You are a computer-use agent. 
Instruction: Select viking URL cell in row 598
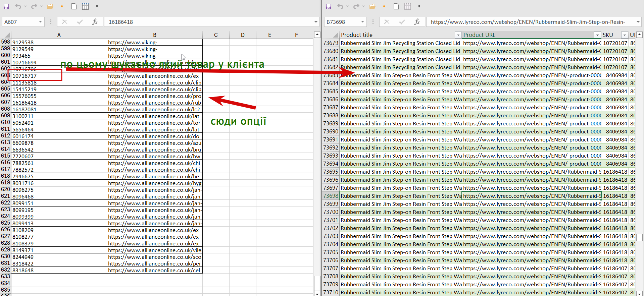pos(155,42)
